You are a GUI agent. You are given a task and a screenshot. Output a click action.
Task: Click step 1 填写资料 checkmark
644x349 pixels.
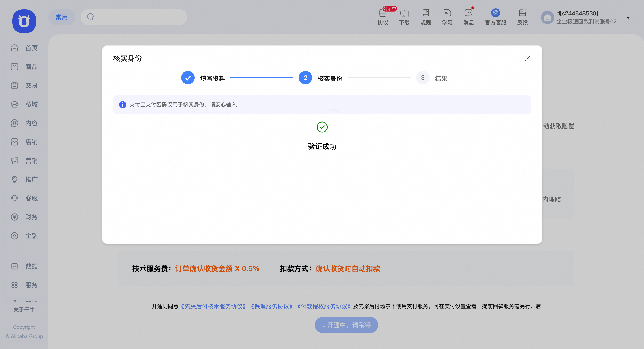pyautogui.click(x=188, y=78)
